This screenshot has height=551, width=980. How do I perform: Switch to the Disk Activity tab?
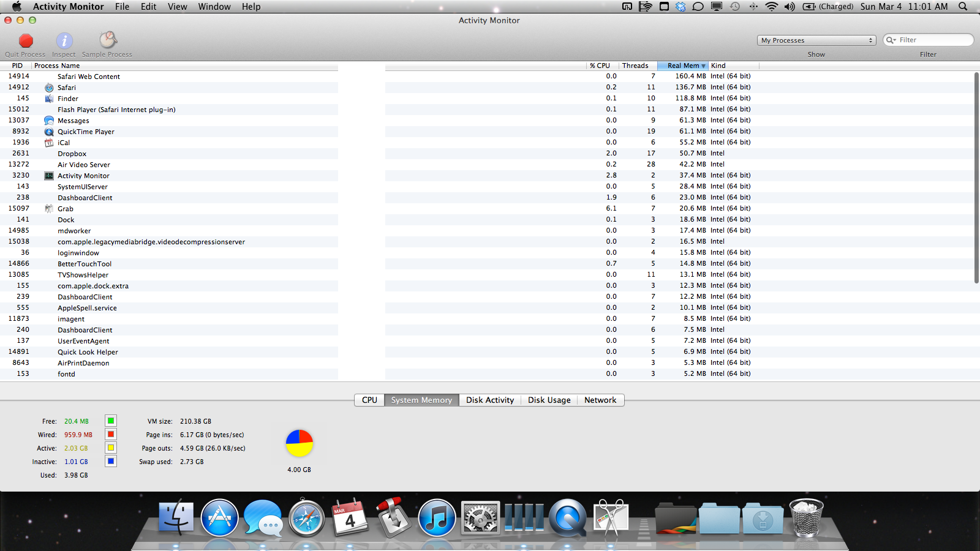tap(490, 400)
